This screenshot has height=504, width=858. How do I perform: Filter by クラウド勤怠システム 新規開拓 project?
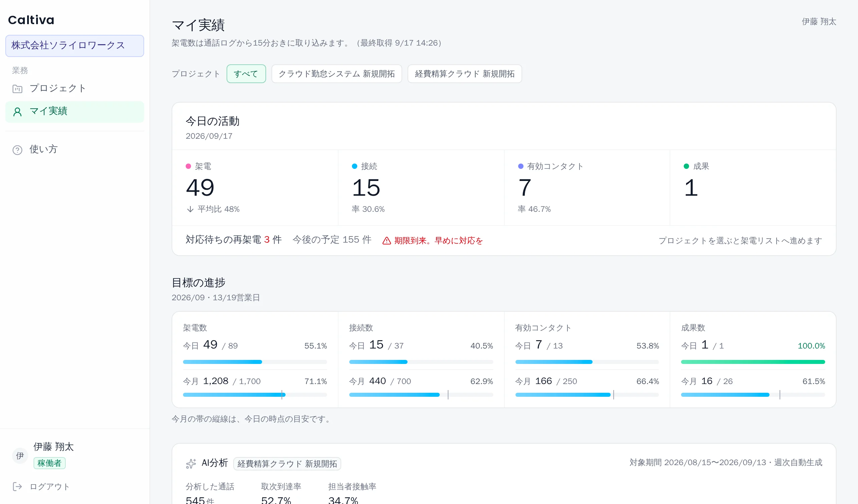337,74
